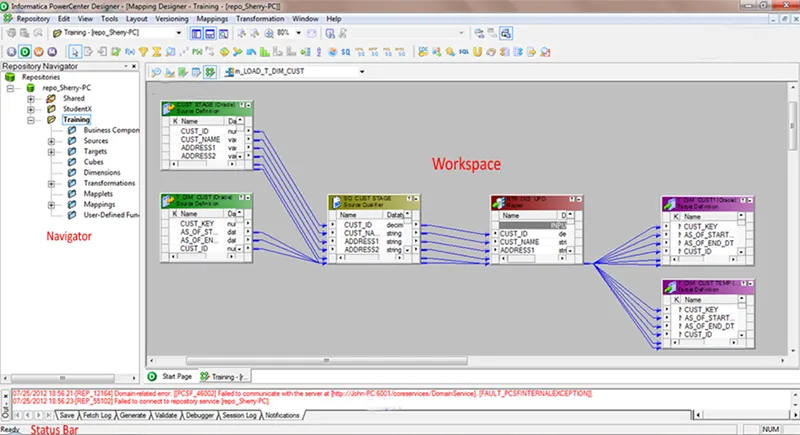
Task: Open the Training - [repo_Sherry-PC] folder dropdown
Action: click(x=179, y=33)
